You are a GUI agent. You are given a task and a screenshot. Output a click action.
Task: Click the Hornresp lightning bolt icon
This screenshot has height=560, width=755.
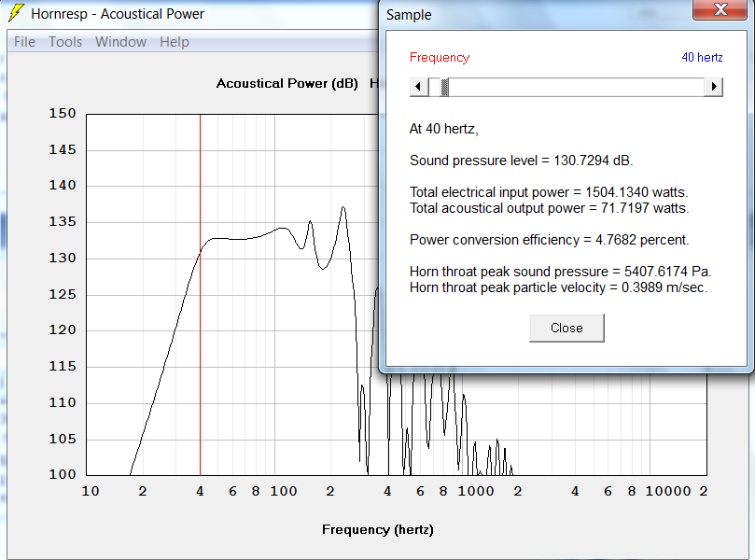(x=16, y=13)
